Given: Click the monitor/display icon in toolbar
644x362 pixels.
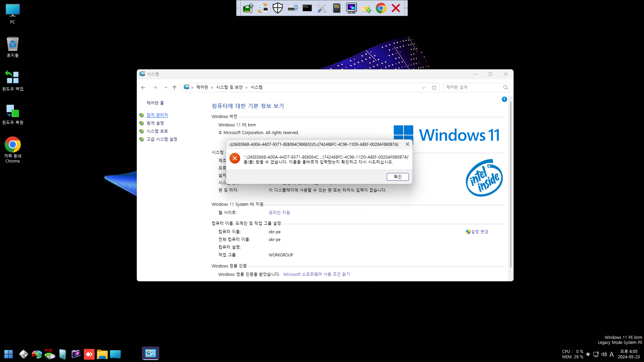Looking at the screenshot, I should point(351,8).
